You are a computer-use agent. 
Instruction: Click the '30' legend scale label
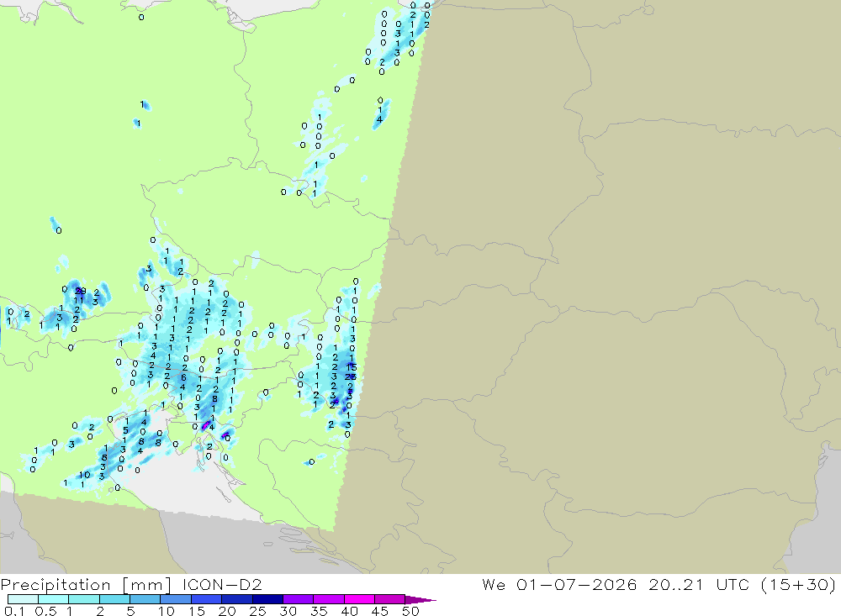pyautogui.click(x=288, y=611)
